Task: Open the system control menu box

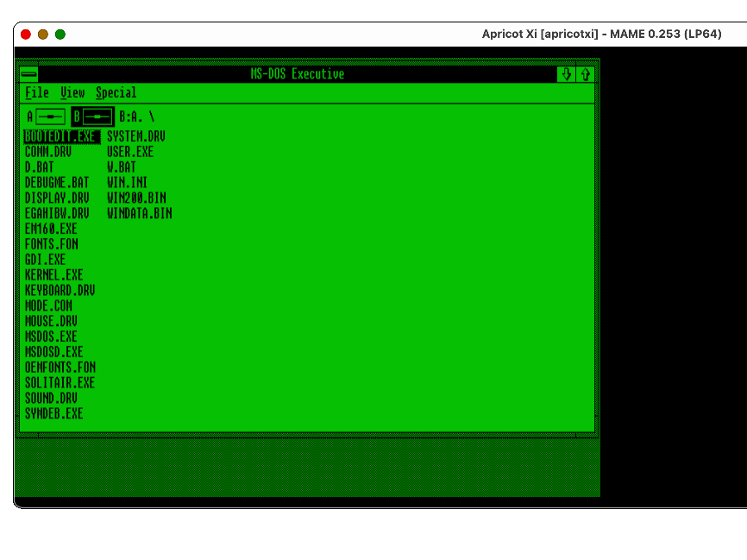Action: (29, 74)
